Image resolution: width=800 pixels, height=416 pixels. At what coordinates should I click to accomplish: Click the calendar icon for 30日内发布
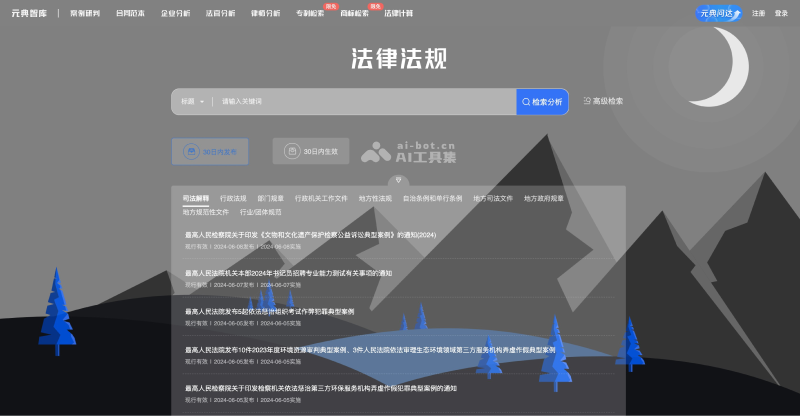tap(190, 152)
